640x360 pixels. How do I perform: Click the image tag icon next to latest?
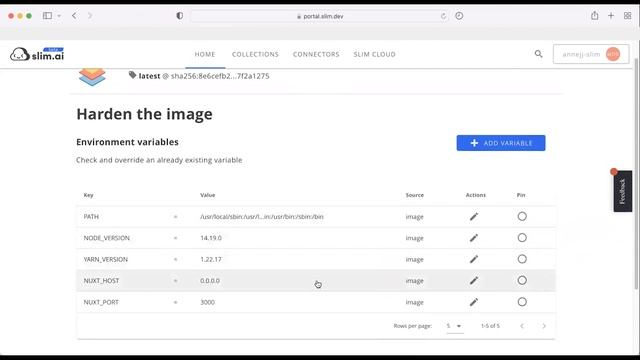(x=132, y=75)
